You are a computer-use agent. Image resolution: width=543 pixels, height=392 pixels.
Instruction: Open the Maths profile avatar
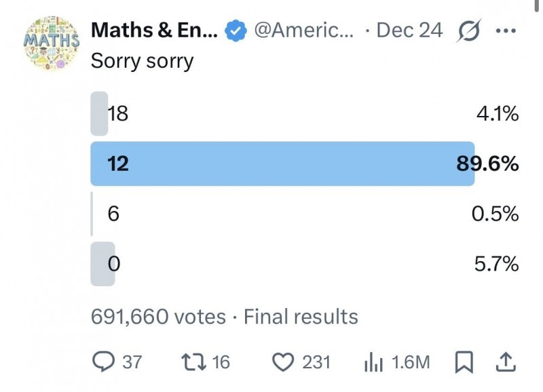click(52, 45)
